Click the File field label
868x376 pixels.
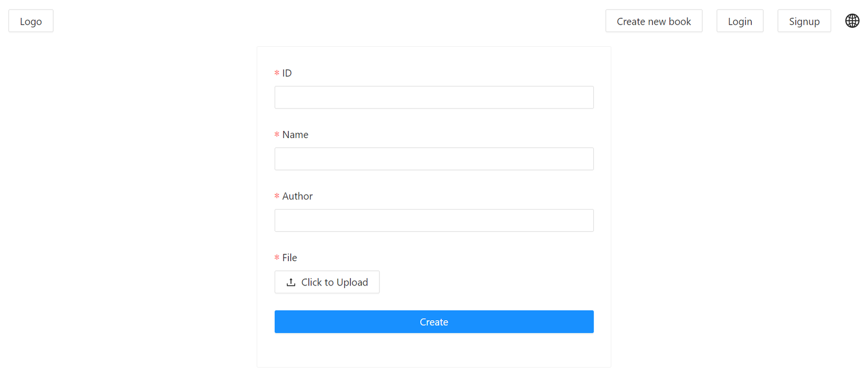point(289,258)
